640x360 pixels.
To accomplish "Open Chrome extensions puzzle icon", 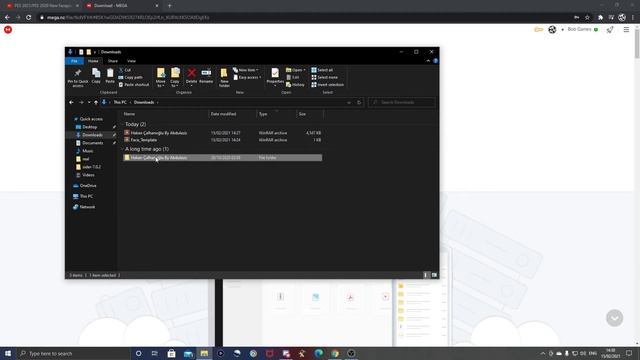I will point(600,18).
